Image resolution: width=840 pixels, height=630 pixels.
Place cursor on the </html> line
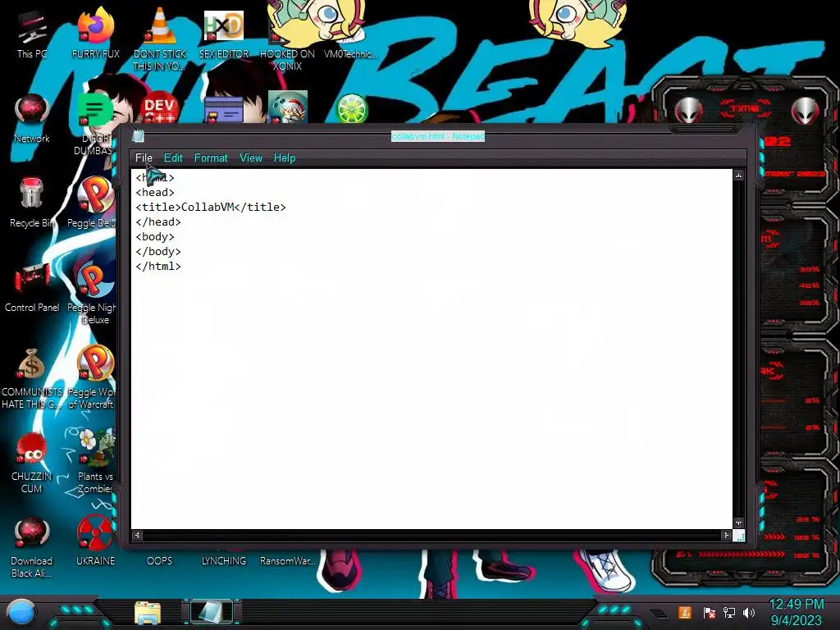point(158,267)
